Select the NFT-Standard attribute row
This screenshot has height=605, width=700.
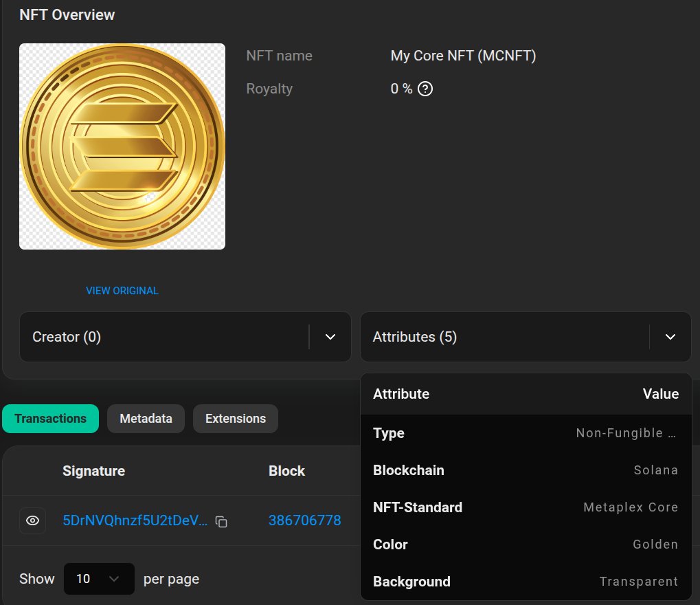pos(526,507)
